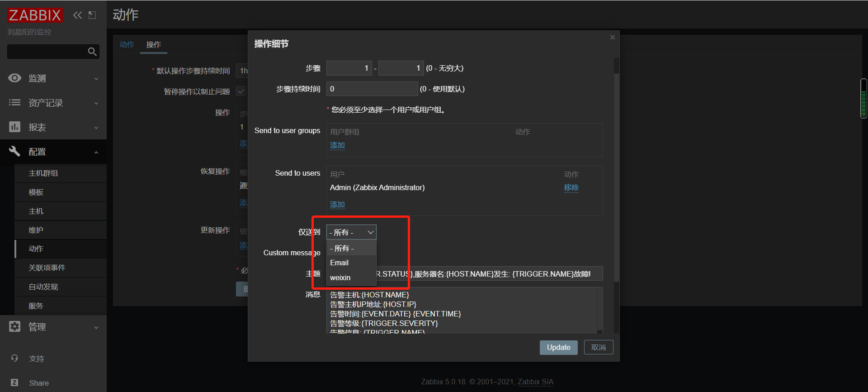This screenshot has height=392, width=868.
Task: Click the ZABBIX logo
Action: tap(34, 15)
